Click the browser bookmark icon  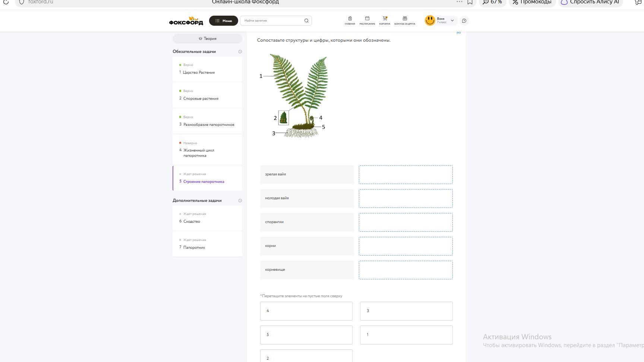pos(470,2)
